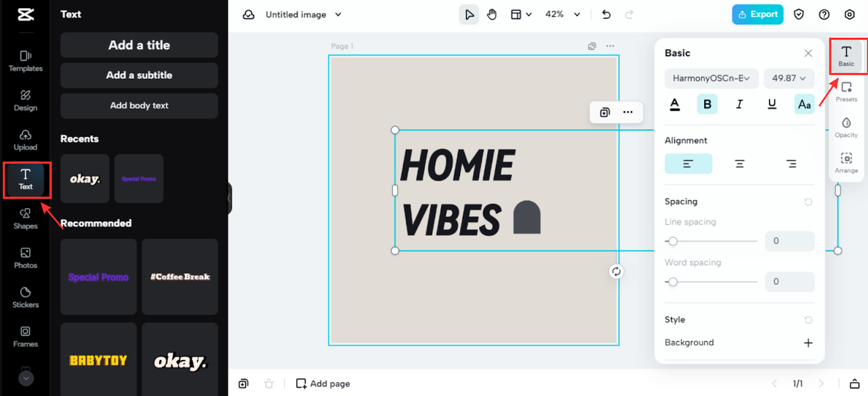Reset the Spacing settings

click(x=808, y=202)
